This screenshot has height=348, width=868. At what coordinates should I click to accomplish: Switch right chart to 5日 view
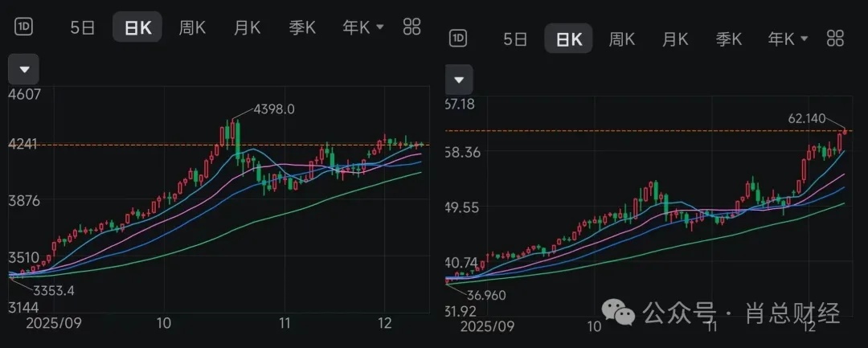click(514, 38)
